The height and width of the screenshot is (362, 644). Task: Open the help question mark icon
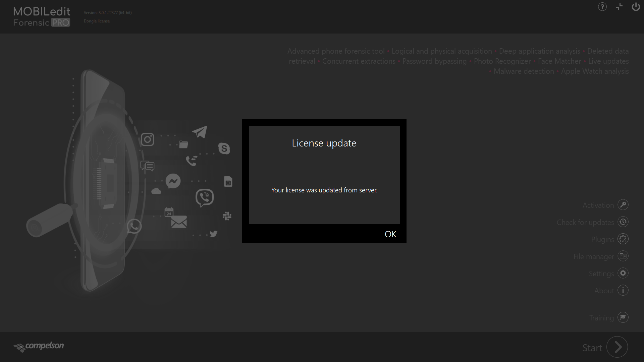pos(602,7)
